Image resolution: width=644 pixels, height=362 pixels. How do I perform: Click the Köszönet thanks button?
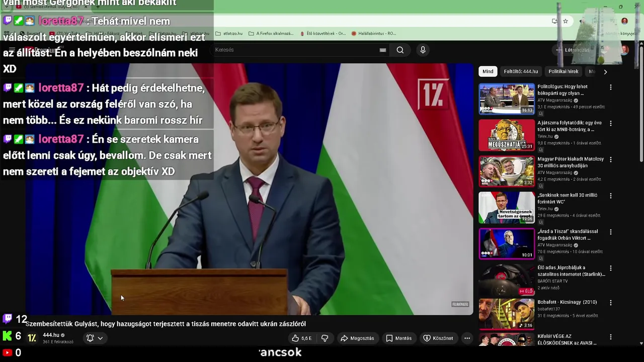[x=438, y=338]
